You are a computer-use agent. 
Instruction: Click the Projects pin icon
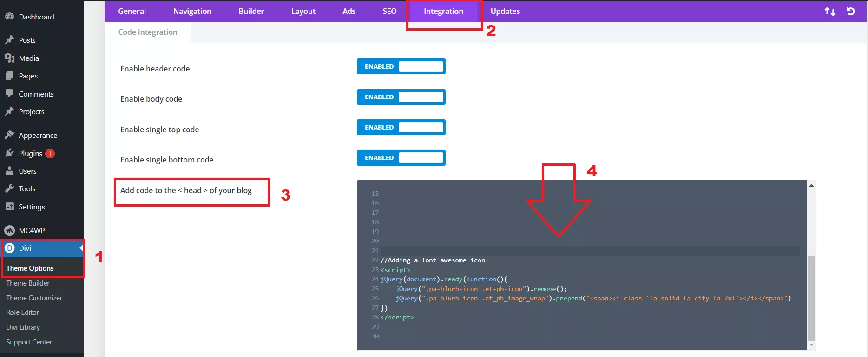[x=9, y=111]
